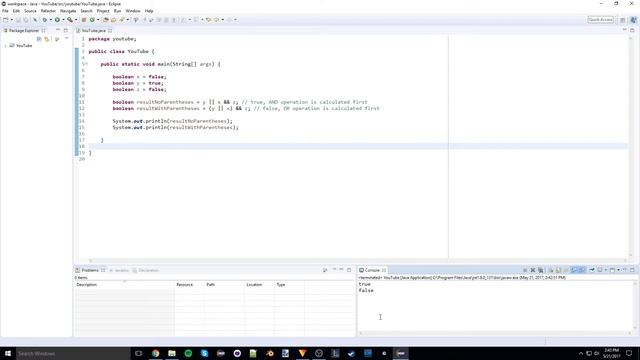Click the Pin Console icon

click(x=592, y=270)
